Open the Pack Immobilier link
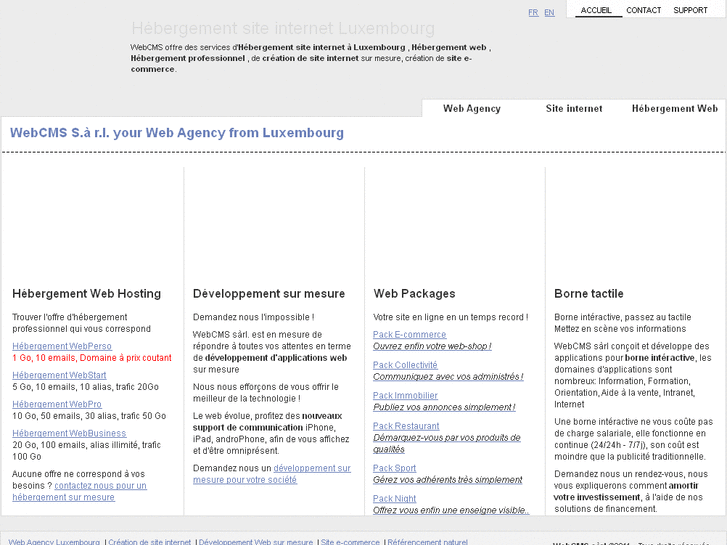 pyautogui.click(x=405, y=395)
